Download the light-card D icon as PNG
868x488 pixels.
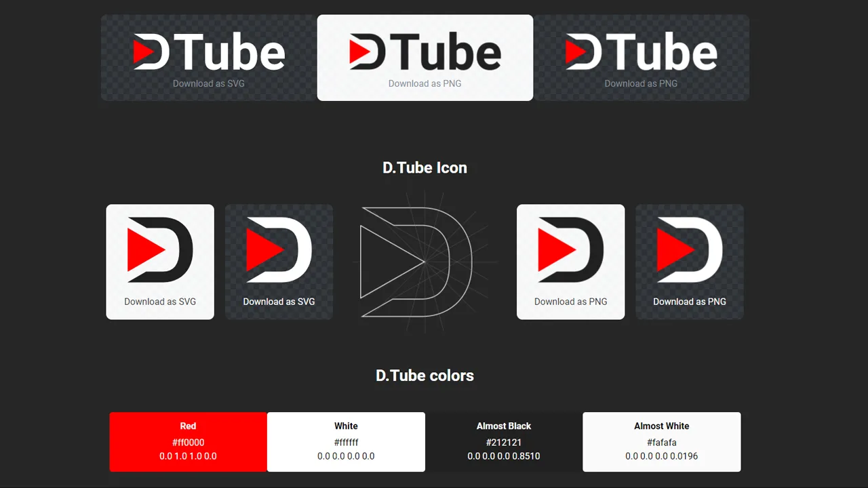pyautogui.click(x=571, y=302)
